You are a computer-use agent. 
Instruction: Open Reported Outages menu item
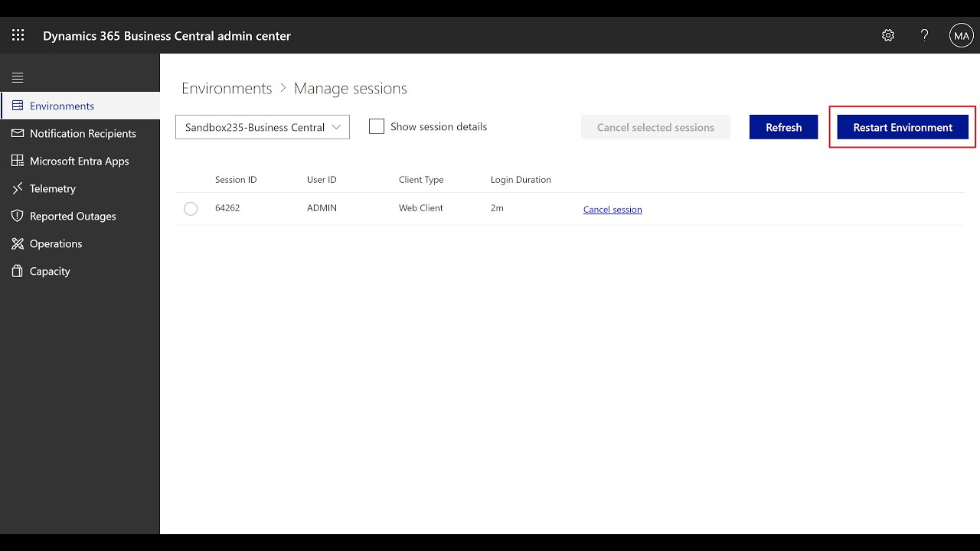tap(73, 216)
